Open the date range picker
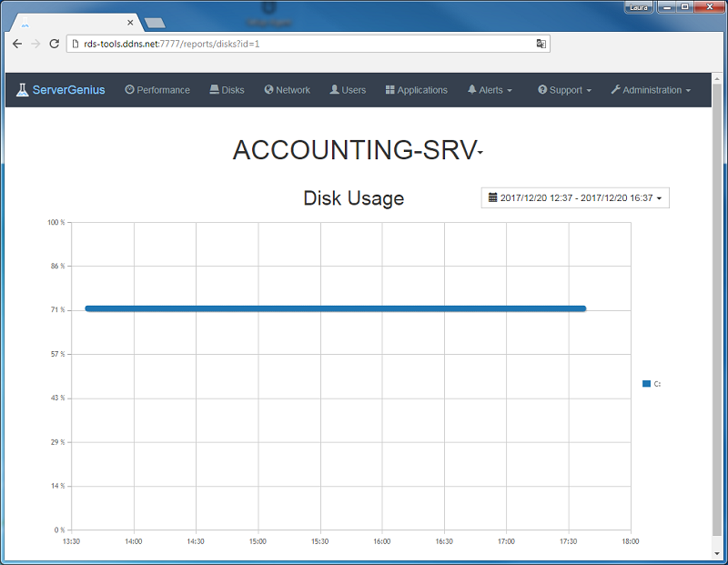This screenshot has height=565, width=728. [574, 197]
